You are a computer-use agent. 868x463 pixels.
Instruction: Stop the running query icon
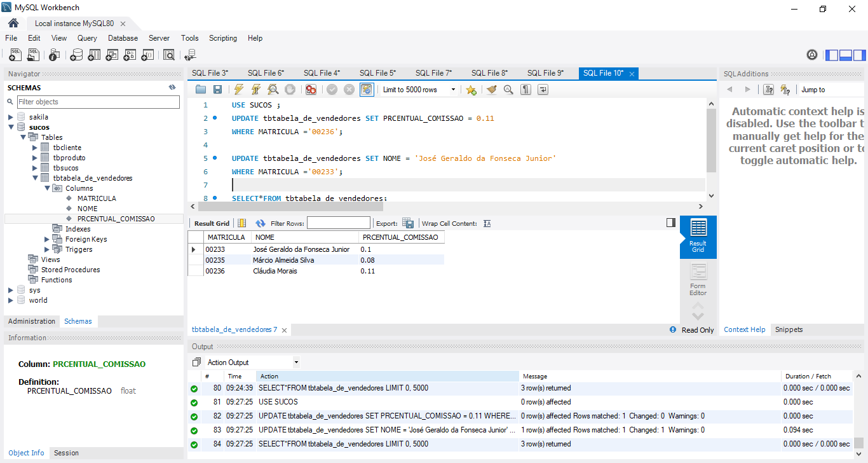click(x=290, y=90)
